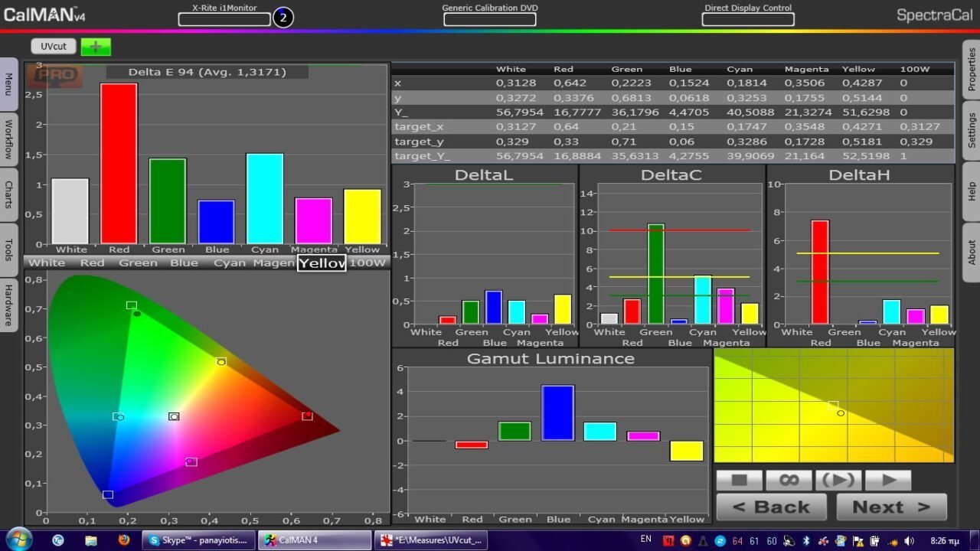Click the X-Rite i1Monitor meter field
This screenshot has height=551, width=980.
point(224,19)
